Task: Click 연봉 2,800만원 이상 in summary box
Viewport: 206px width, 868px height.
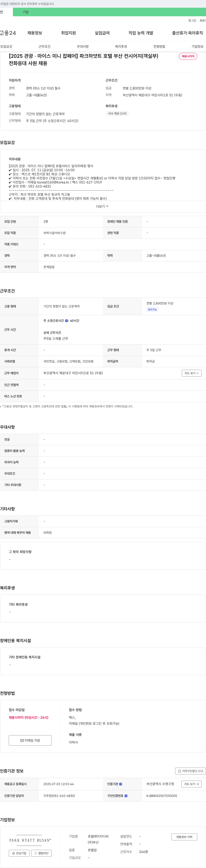Action: (x=137, y=88)
